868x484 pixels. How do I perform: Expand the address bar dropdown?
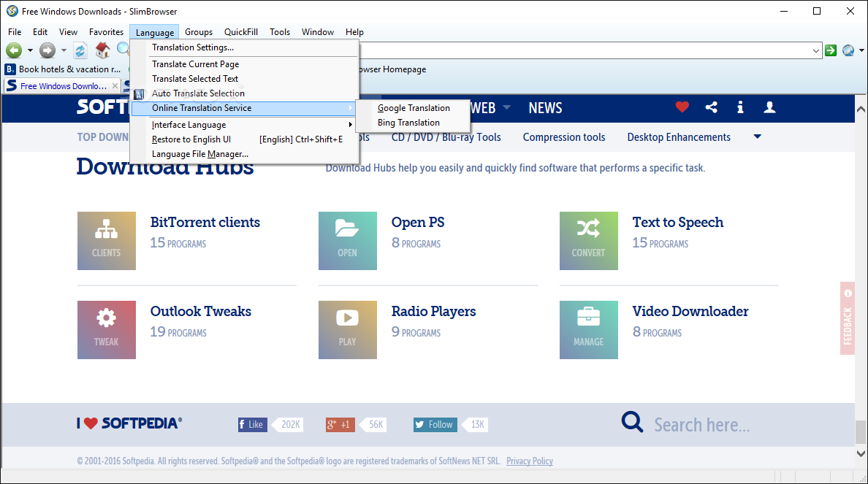(x=816, y=51)
